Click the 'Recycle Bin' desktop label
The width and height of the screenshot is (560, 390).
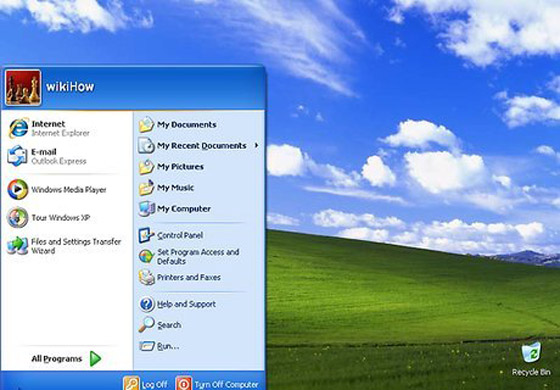[x=531, y=372]
